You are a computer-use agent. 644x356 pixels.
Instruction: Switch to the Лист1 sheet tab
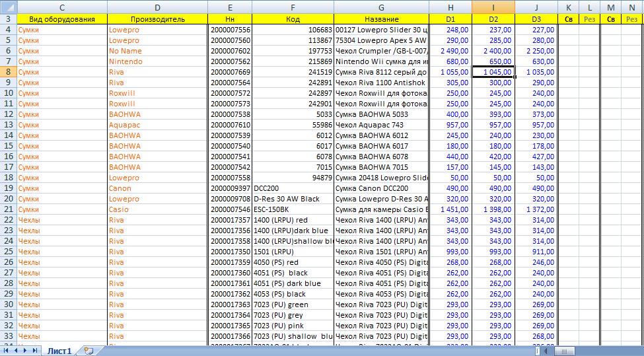pos(59,351)
